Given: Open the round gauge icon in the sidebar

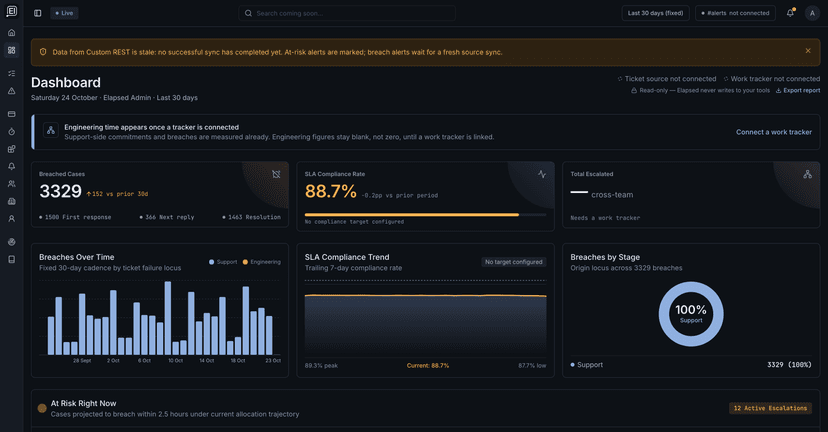Looking at the screenshot, I should [12, 242].
